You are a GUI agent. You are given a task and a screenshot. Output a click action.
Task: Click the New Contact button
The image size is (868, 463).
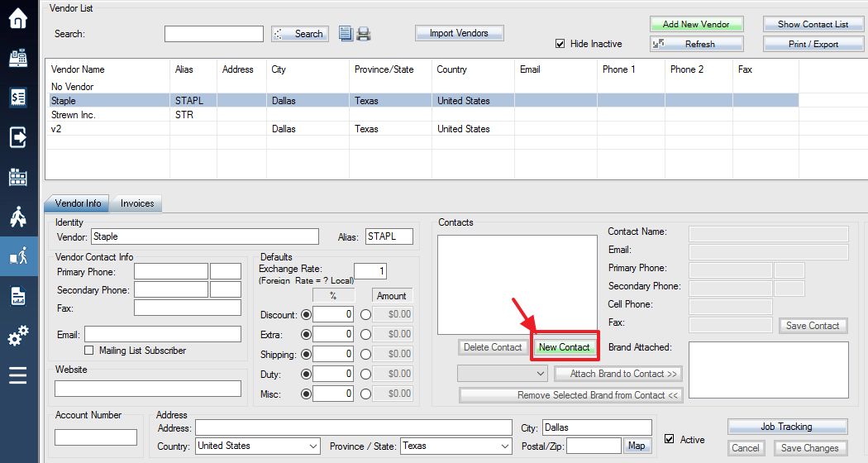[564, 347]
